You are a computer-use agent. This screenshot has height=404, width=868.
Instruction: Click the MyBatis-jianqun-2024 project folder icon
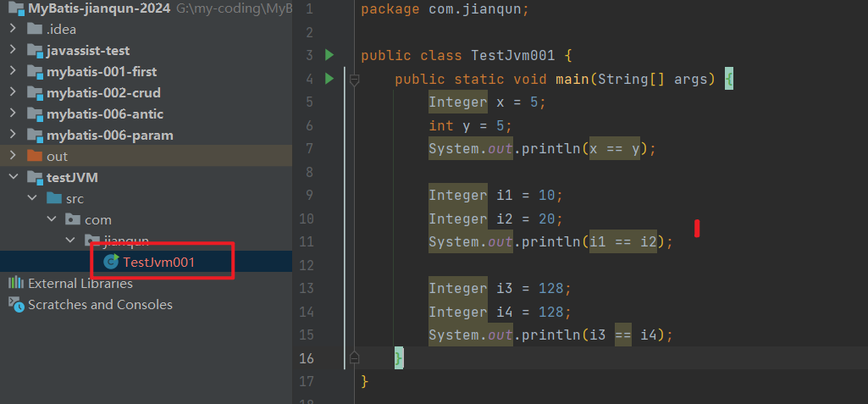16,8
